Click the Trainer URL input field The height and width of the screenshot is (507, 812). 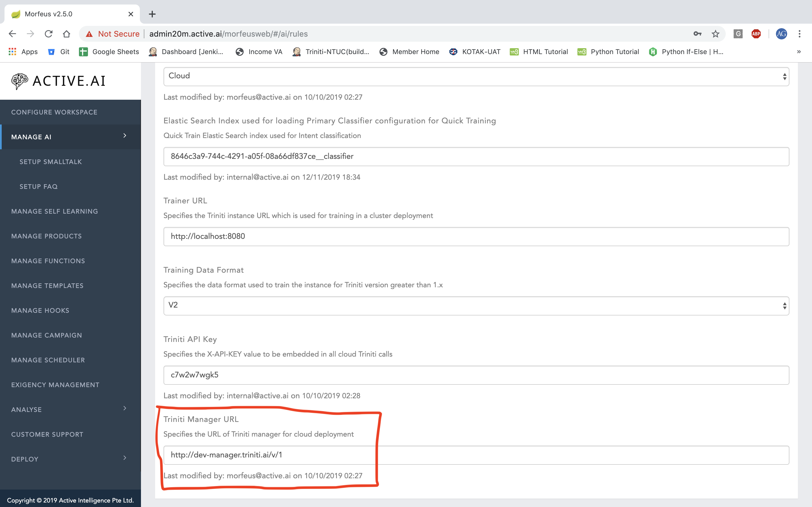click(476, 237)
